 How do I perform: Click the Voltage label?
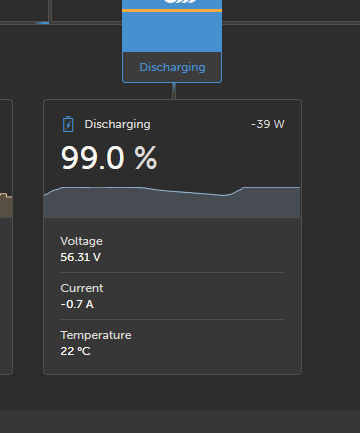[x=81, y=241]
